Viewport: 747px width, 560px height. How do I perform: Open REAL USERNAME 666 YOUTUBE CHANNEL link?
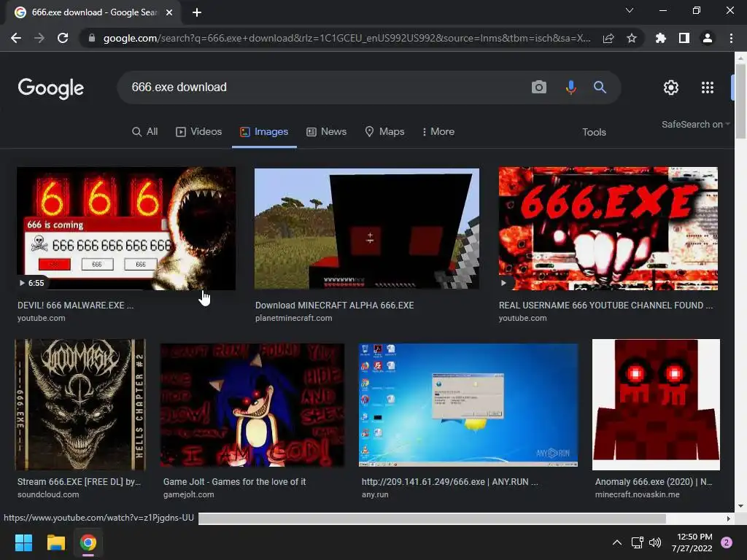[x=606, y=306]
